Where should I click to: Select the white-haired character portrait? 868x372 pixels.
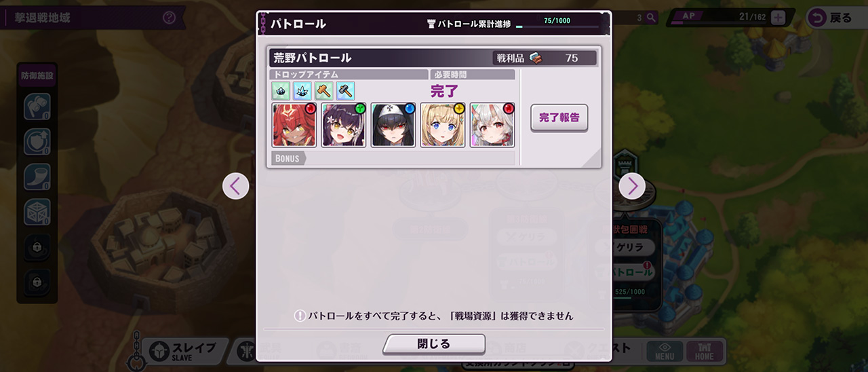492,125
